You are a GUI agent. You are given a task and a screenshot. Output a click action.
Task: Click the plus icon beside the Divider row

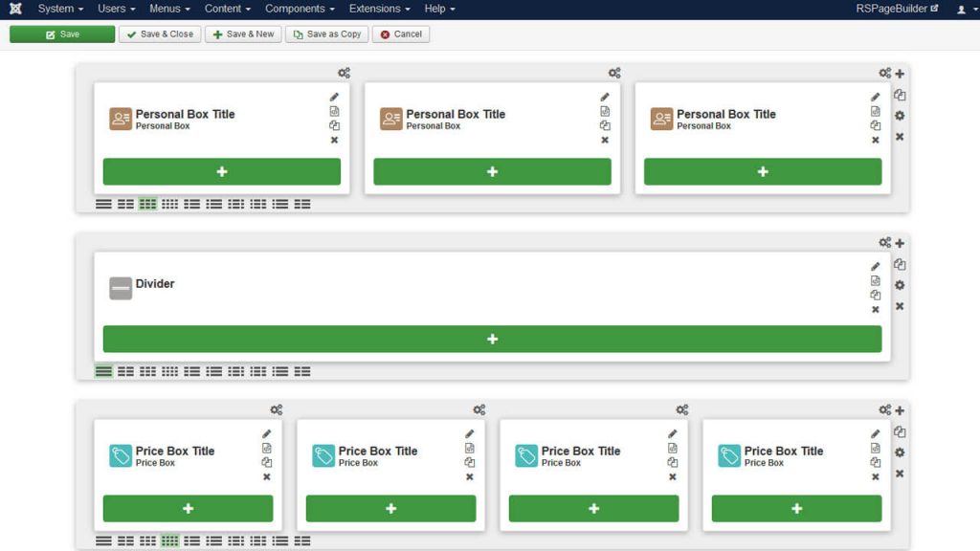(x=900, y=243)
